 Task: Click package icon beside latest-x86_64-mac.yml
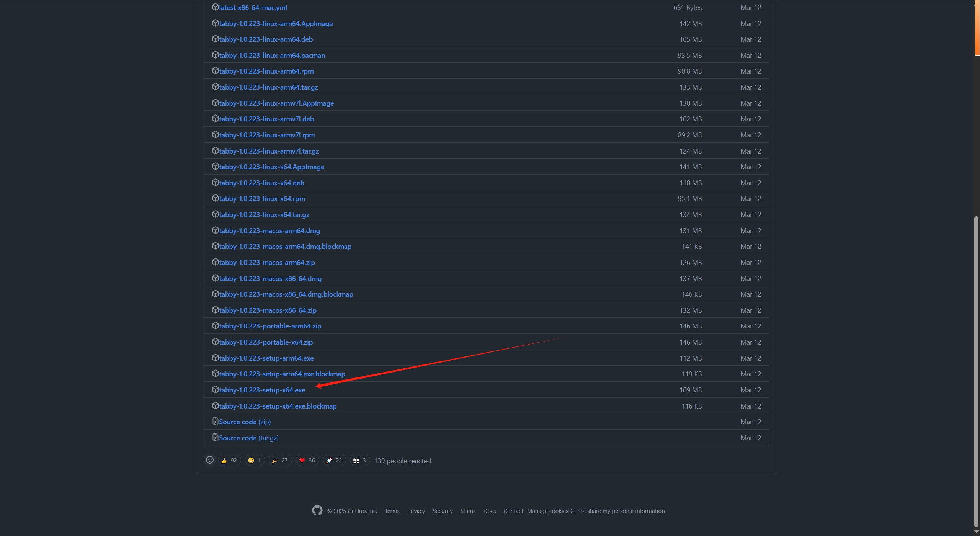coord(215,7)
